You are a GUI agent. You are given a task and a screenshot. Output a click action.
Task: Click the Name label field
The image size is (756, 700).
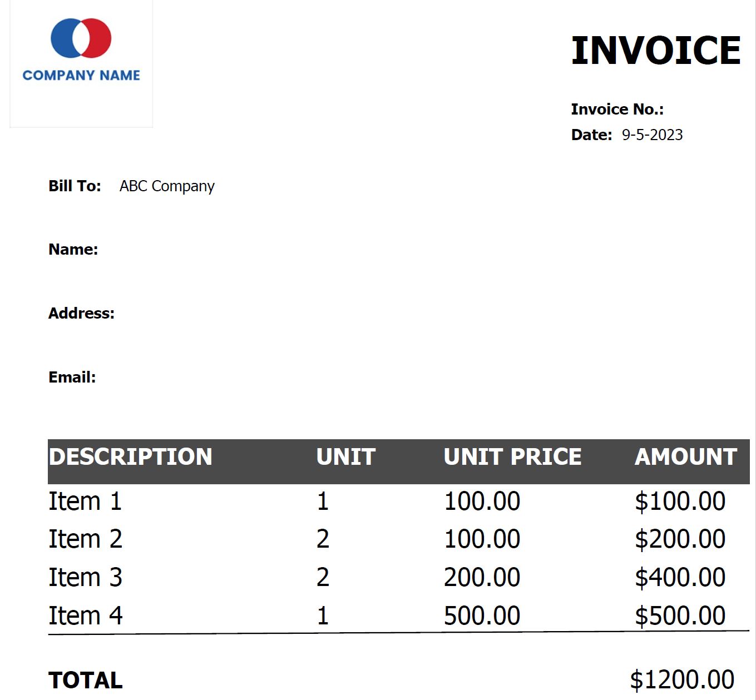click(x=73, y=249)
